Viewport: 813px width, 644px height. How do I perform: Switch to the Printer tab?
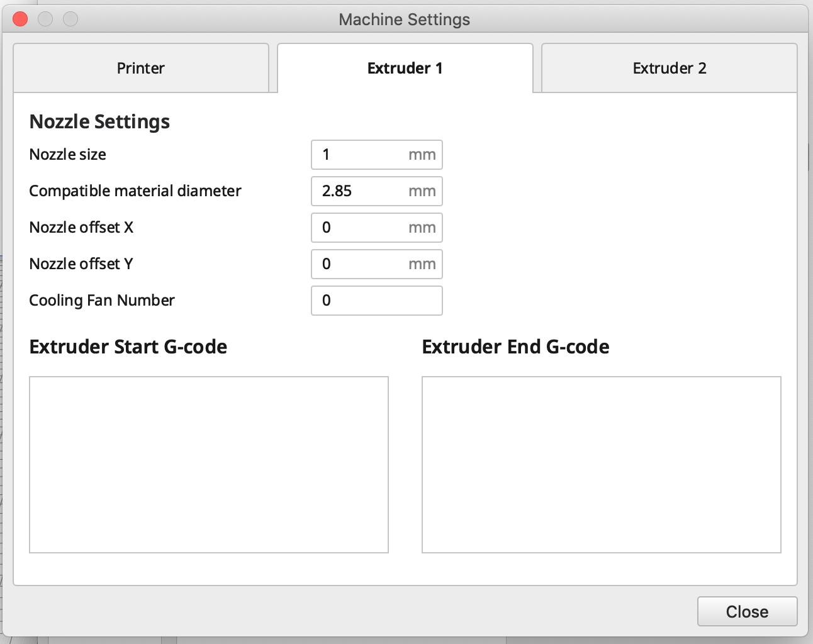coord(141,68)
